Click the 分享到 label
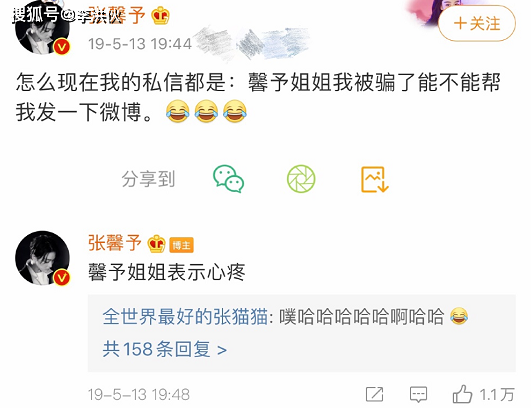 point(148,179)
